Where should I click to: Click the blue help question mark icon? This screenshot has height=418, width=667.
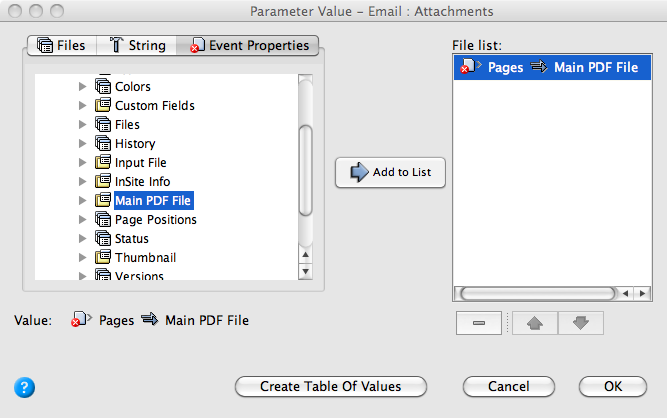24,387
